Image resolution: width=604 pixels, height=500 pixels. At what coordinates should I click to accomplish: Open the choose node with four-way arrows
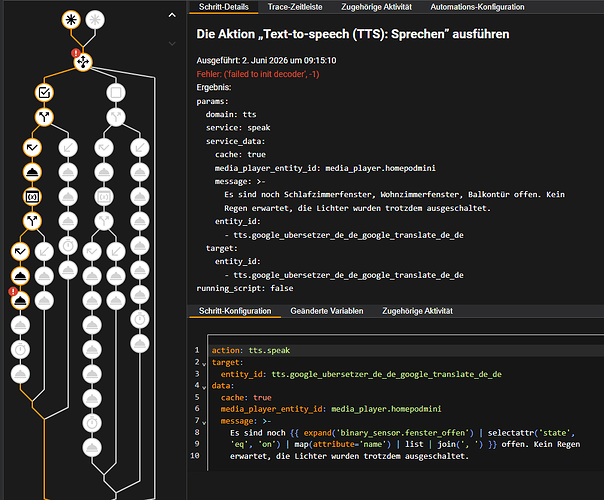tap(83, 62)
